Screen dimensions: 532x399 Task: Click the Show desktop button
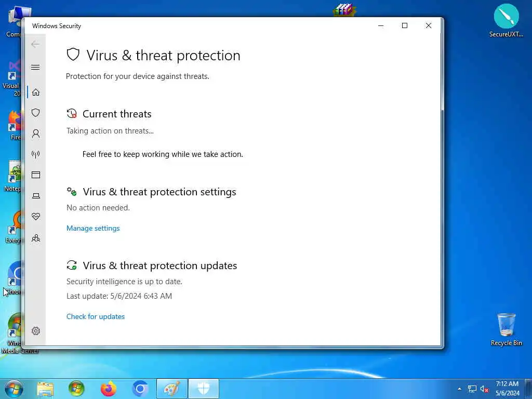(528, 389)
